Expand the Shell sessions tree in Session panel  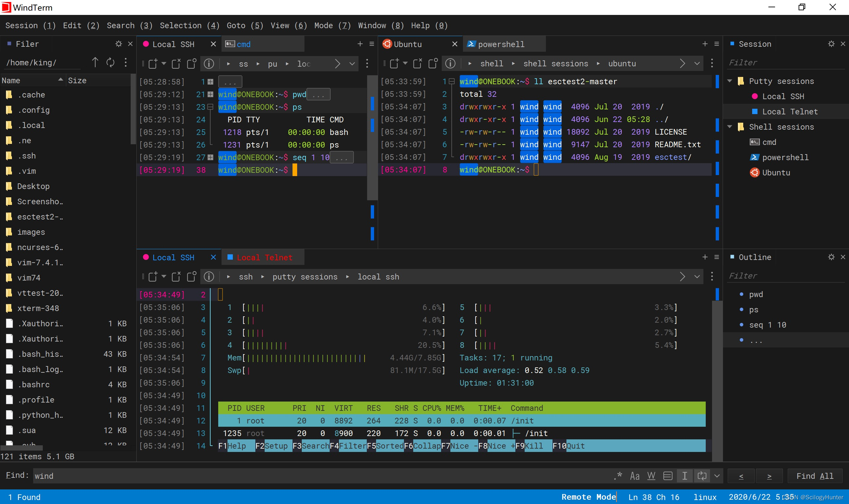733,127
